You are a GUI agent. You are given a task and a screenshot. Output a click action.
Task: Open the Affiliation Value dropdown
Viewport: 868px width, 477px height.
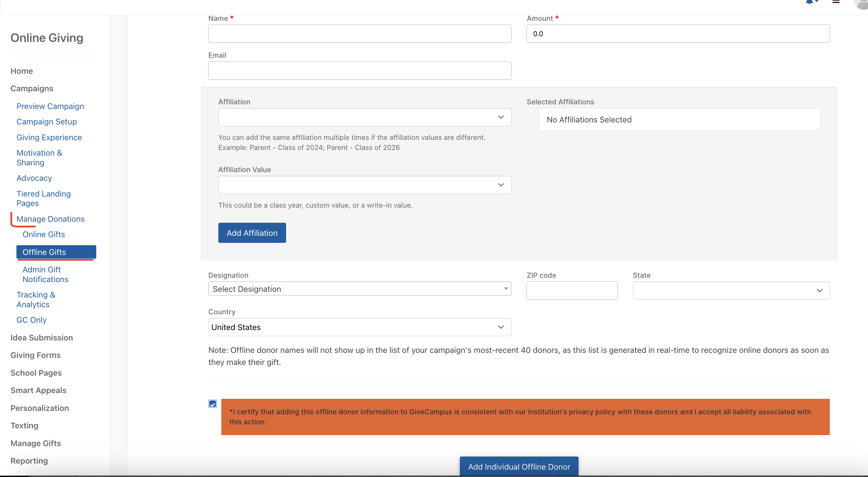coord(364,185)
